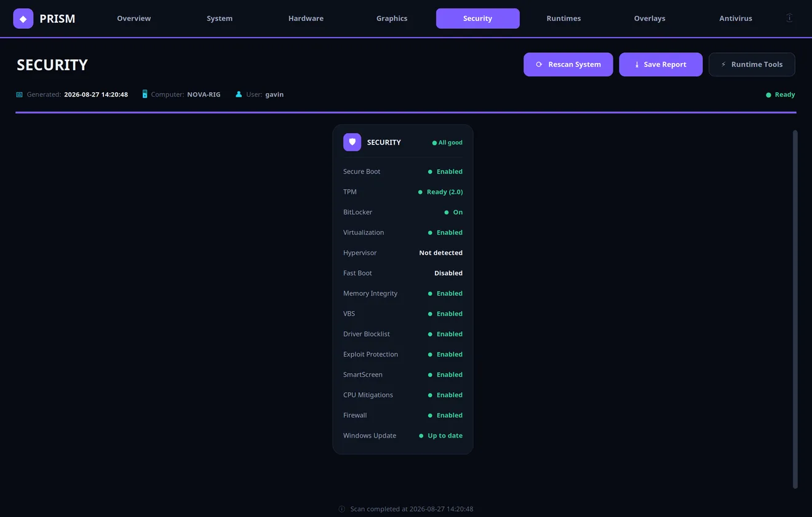The height and width of the screenshot is (517, 812).
Task: Click the CPU Mitigations row label
Action: tap(368, 395)
